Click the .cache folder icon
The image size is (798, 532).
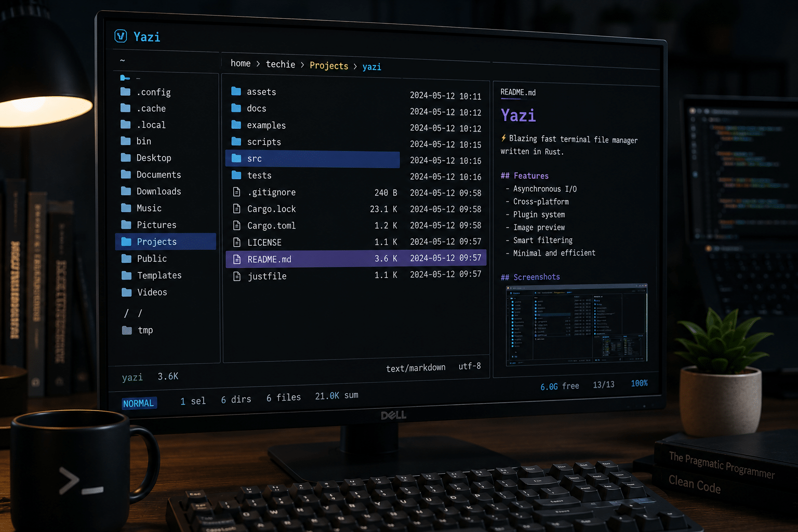pos(126,108)
